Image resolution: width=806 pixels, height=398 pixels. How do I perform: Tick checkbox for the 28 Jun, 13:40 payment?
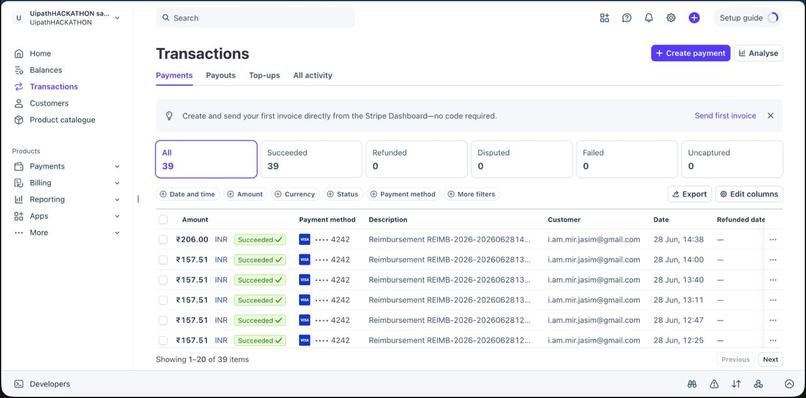[163, 280]
